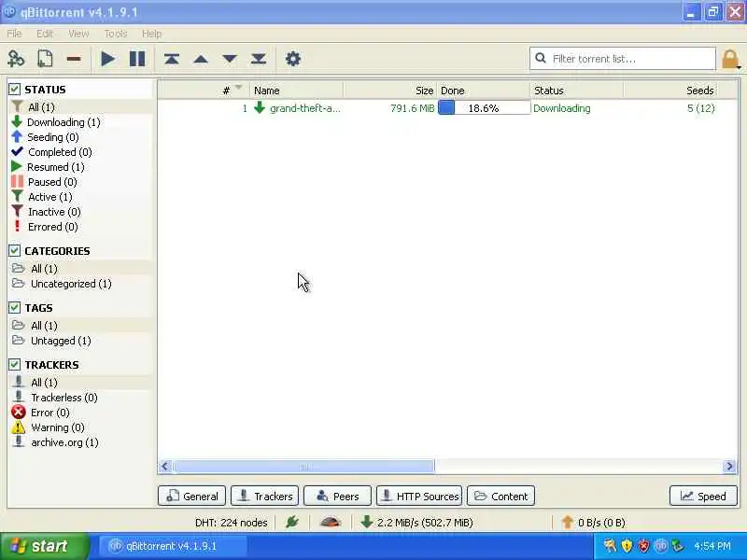Switch to the HTTP Sources tab
This screenshot has width=747, height=560.
click(419, 496)
